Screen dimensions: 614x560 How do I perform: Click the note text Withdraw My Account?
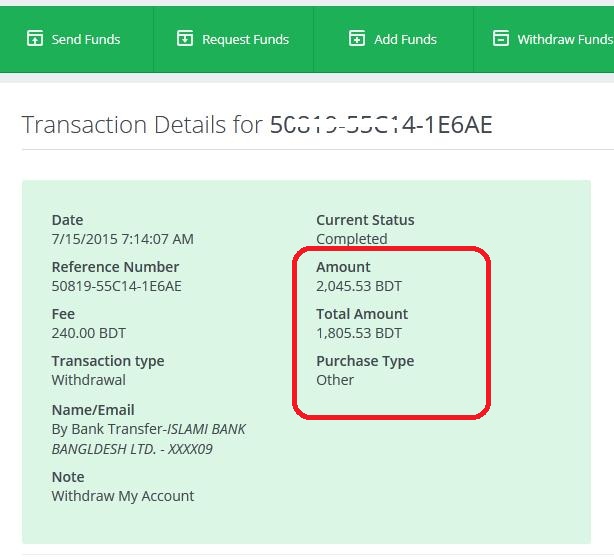coord(123,496)
